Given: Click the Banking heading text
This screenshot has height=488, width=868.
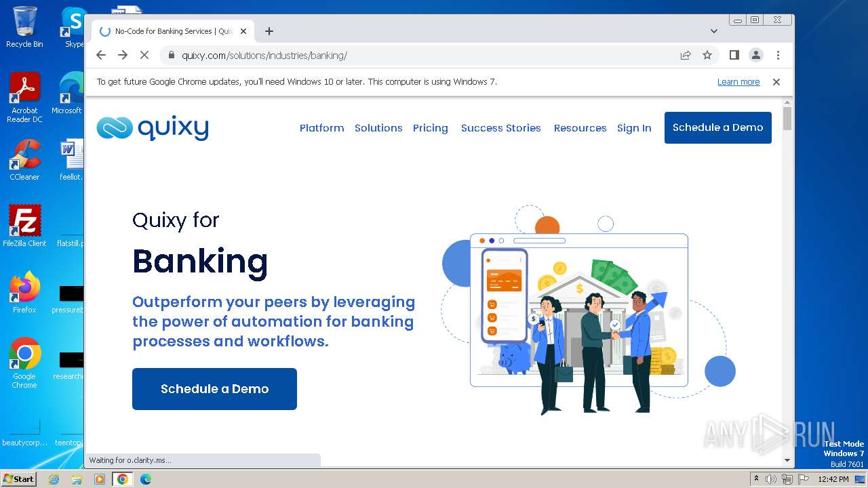Looking at the screenshot, I should 200,262.
